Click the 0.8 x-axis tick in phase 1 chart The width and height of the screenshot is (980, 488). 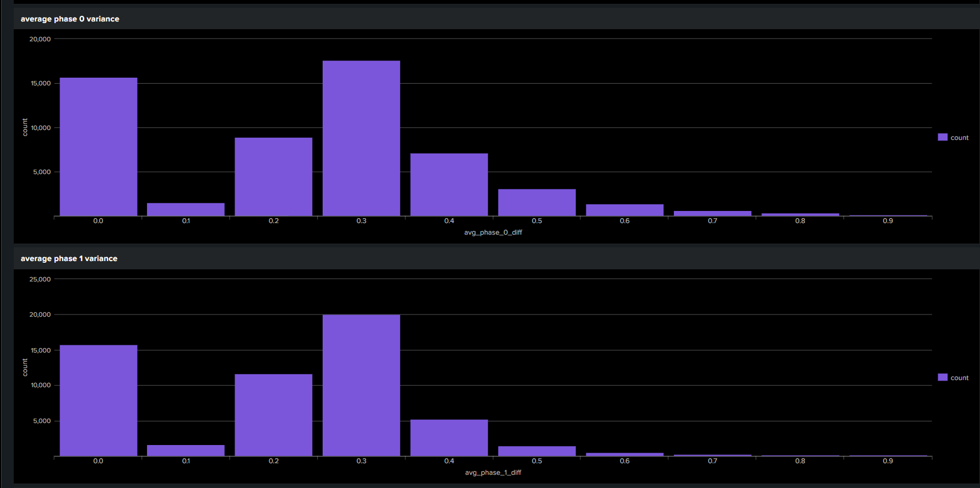click(800, 461)
